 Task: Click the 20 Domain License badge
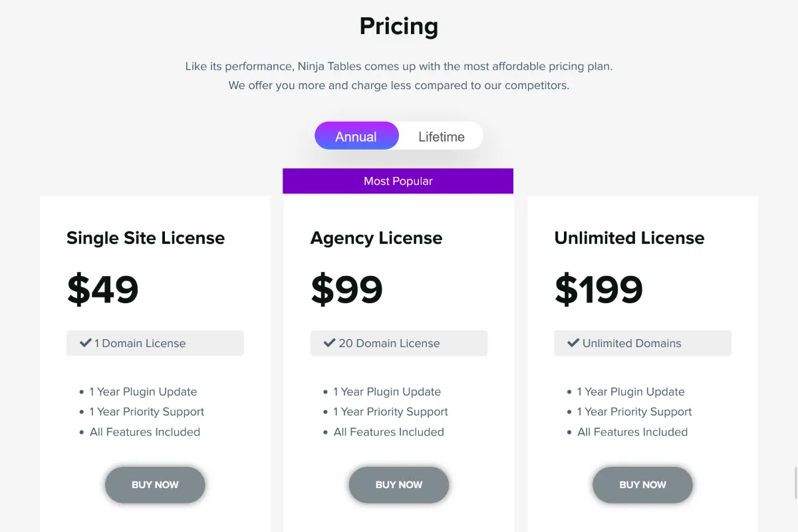tap(398, 343)
